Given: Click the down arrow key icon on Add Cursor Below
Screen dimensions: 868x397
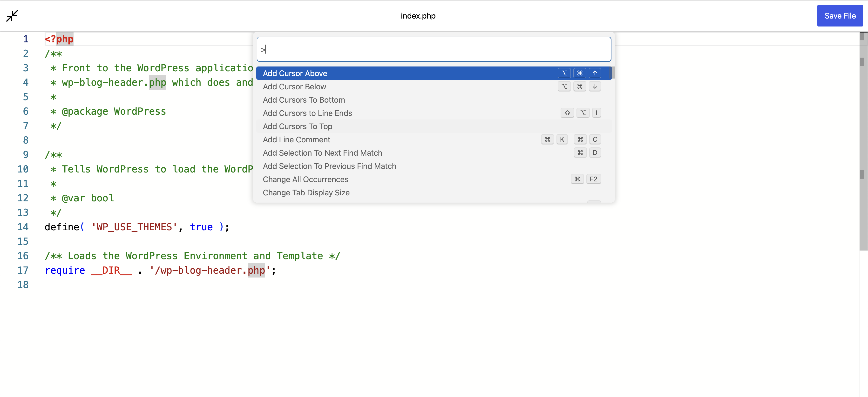Looking at the screenshot, I should 595,86.
